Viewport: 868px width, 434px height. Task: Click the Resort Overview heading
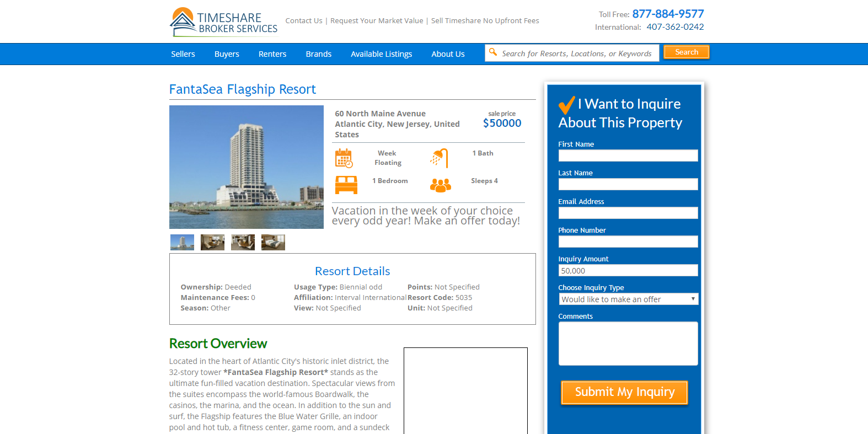218,344
